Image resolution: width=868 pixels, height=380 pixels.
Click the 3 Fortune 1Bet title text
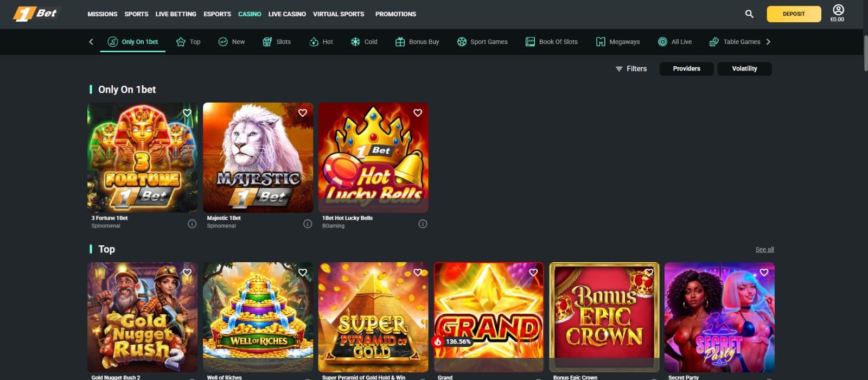[x=110, y=218]
